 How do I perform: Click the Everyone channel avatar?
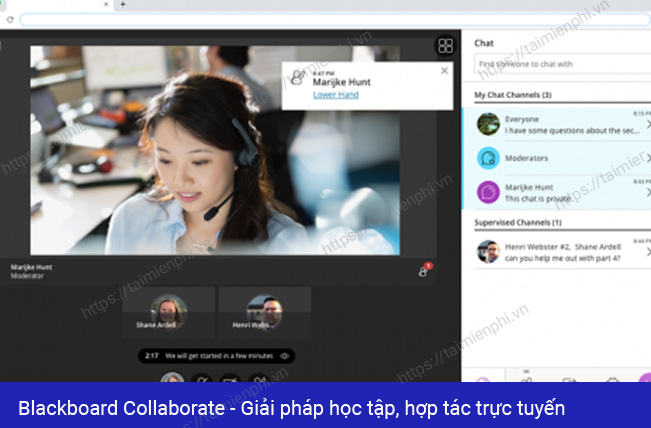488,124
